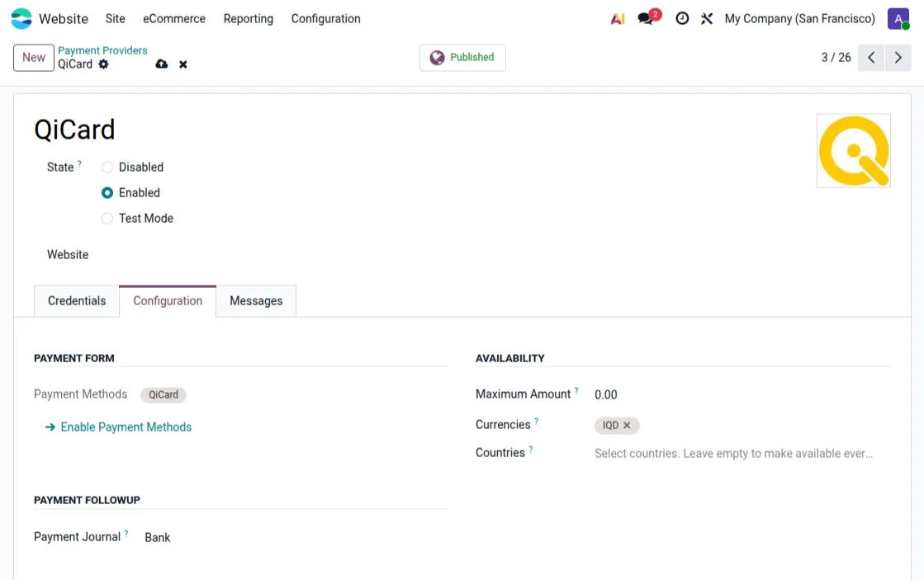Open the Countries selection field
Viewport: 924px width, 580px height.
click(x=742, y=454)
